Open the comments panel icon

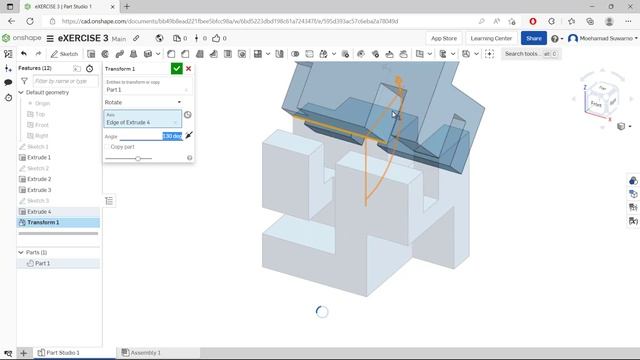tap(8, 82)
